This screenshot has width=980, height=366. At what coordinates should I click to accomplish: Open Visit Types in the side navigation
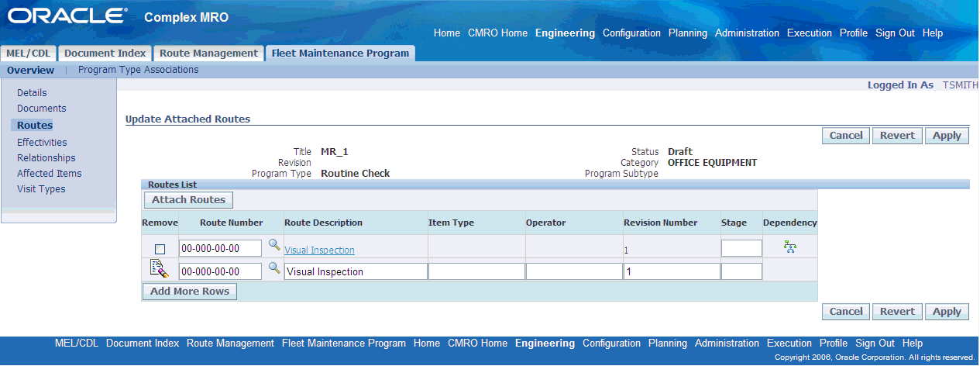pyautogui.click(x=41, y=189)
